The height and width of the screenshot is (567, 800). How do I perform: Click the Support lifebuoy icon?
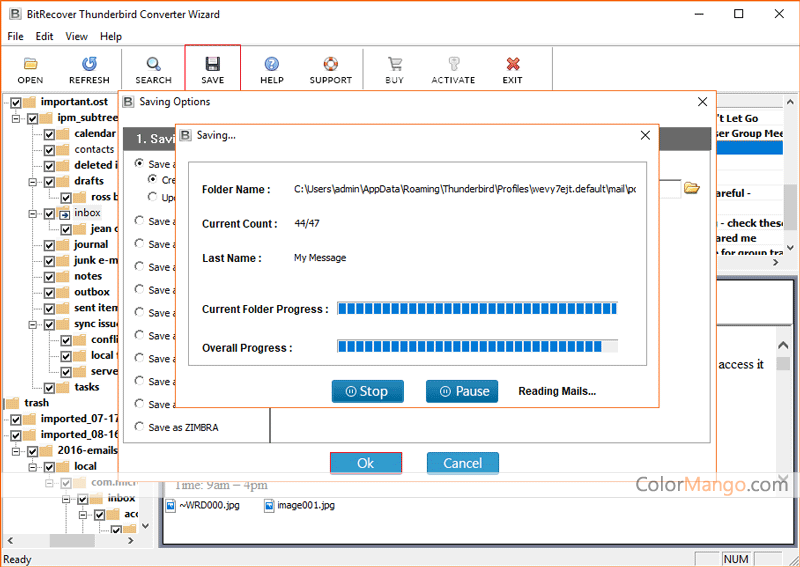click(331, 64)
